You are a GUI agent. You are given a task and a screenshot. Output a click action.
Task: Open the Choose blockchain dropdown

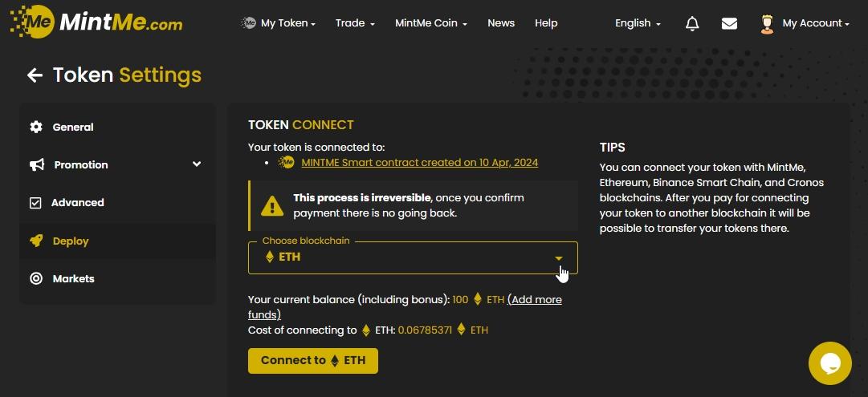[x=413, y=257]
